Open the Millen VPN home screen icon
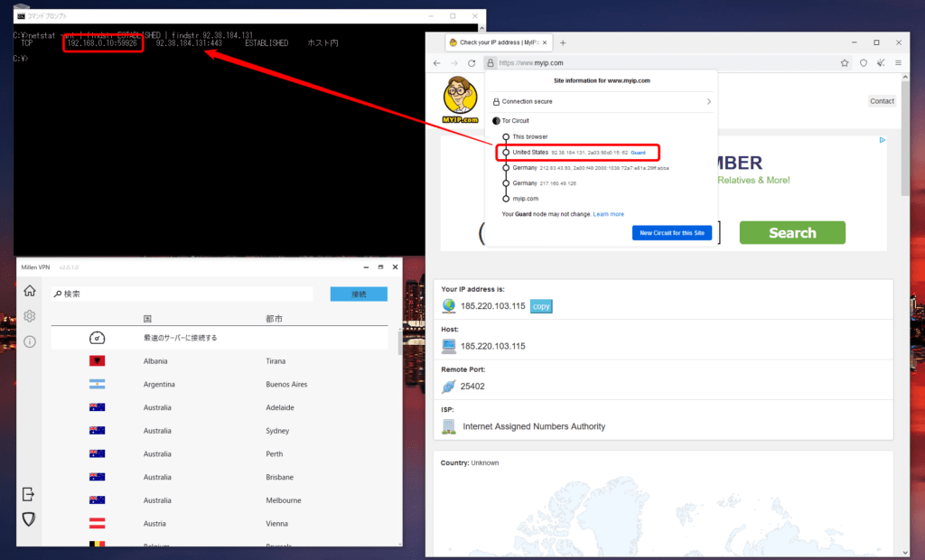This screenshot has height=560, width=925. pos(30,290)
